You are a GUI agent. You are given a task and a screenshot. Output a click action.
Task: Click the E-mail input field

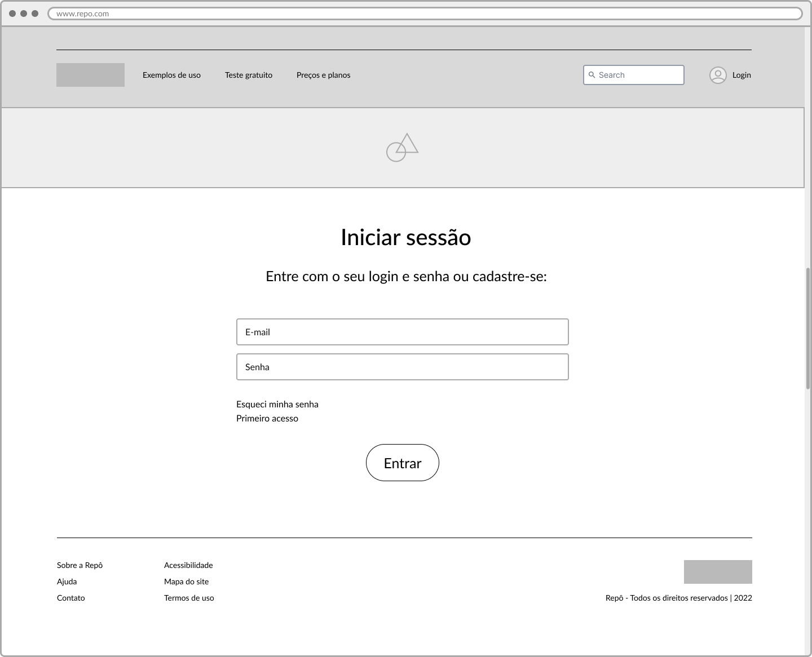point(402,332)
